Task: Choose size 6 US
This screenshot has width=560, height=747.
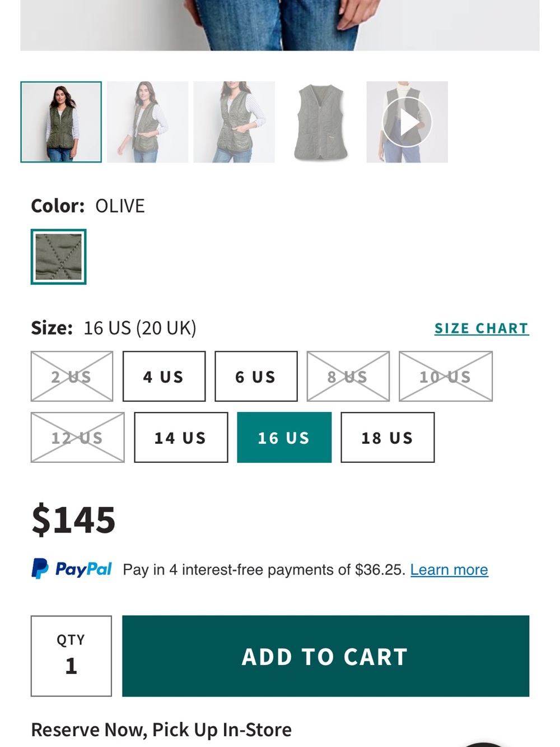Action: 256,377
